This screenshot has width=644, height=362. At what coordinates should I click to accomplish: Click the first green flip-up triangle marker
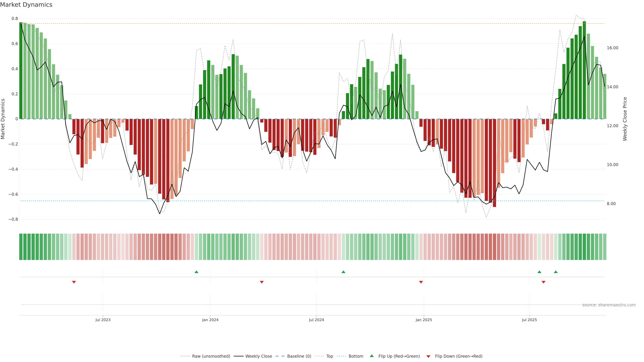click(196, 272)
